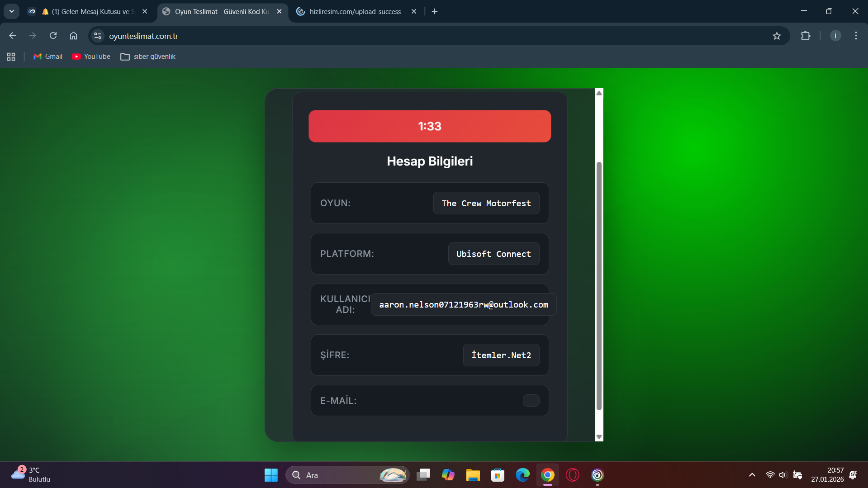The image size is (868, 488).
Task: View site information for oyunteslimat.com.tr
Action: pyautogui.click(x=98, y=36)
